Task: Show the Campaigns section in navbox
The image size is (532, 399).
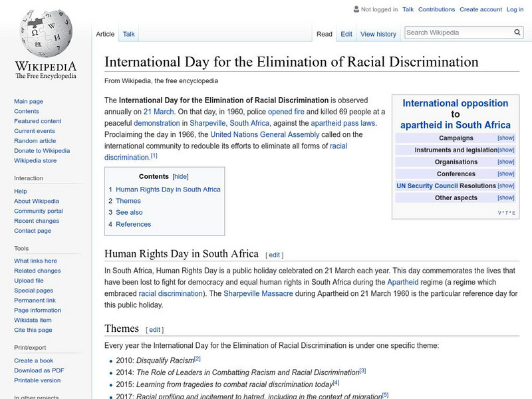Action: click(505, 138)
